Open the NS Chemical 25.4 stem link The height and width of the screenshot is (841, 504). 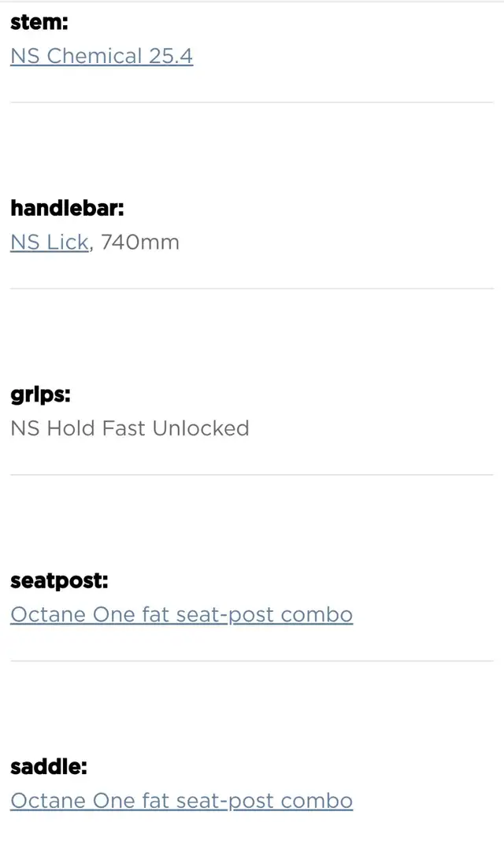click(102, 57)
